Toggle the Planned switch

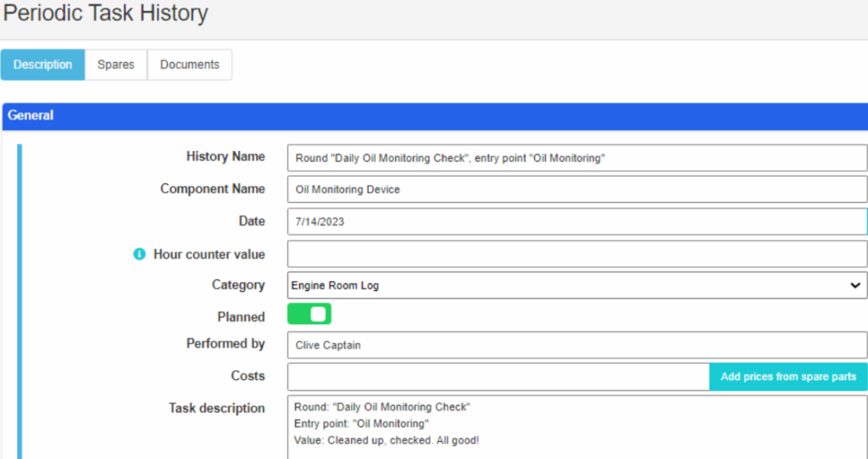(x=309, y=314)
